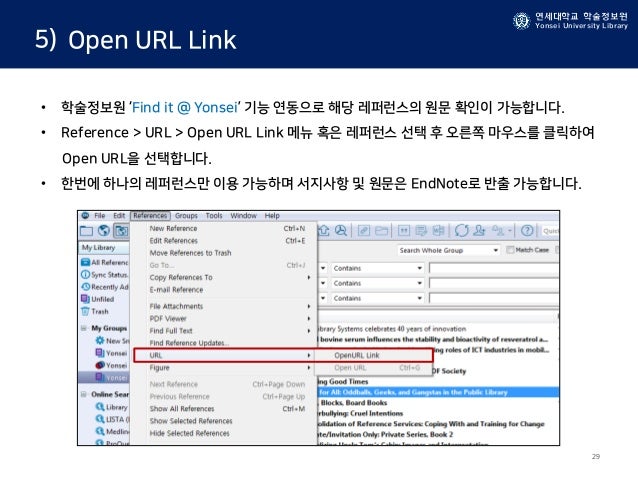Open the File menu

point(100,216)
